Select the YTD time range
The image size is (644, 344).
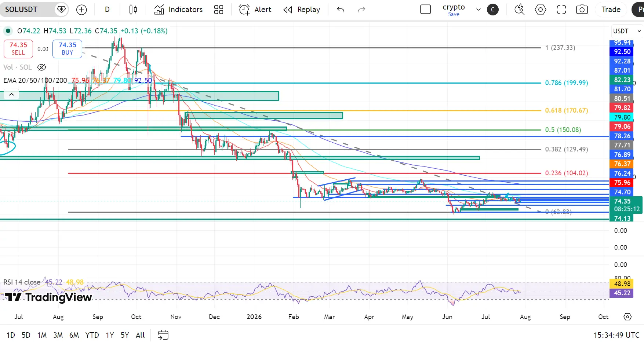point(92,335)
